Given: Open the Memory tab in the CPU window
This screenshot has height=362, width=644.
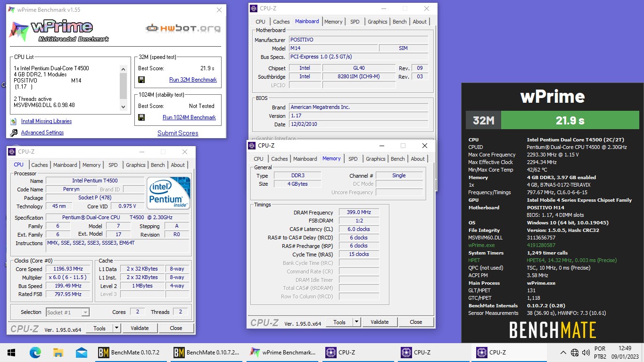Looking at the screenshot, I should click(x=91, y=165).
